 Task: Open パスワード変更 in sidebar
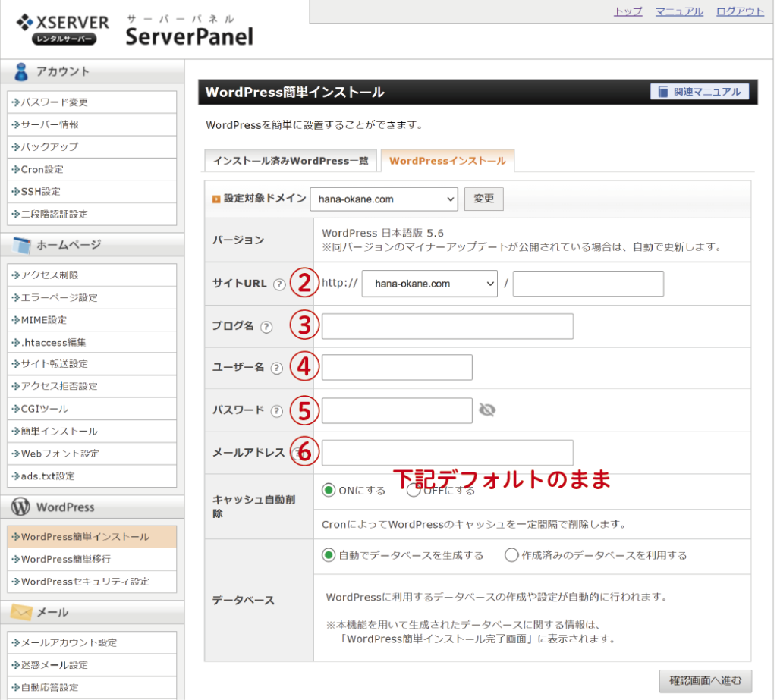click(92, 102)
